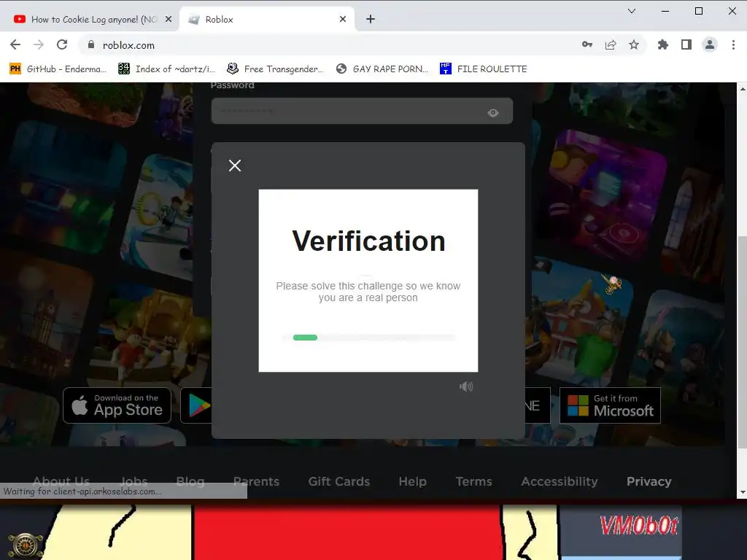The height and width of the screenshot is (560, 747).
Task: Open the browser side panel
Action: (686, 44)
